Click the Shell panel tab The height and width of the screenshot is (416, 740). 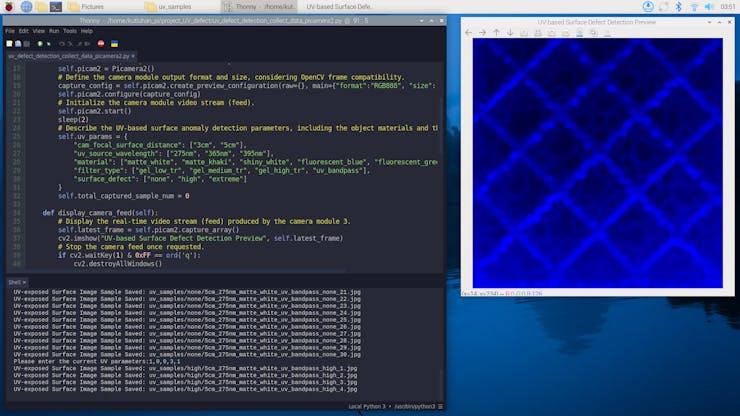pyautogui.click(x=17, y=282)
